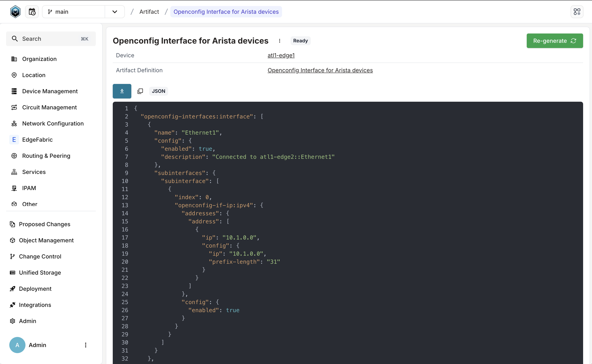Navigate to Integrations in sidebar
This screenshot has height=364, width=592.
tap(35, 305)
